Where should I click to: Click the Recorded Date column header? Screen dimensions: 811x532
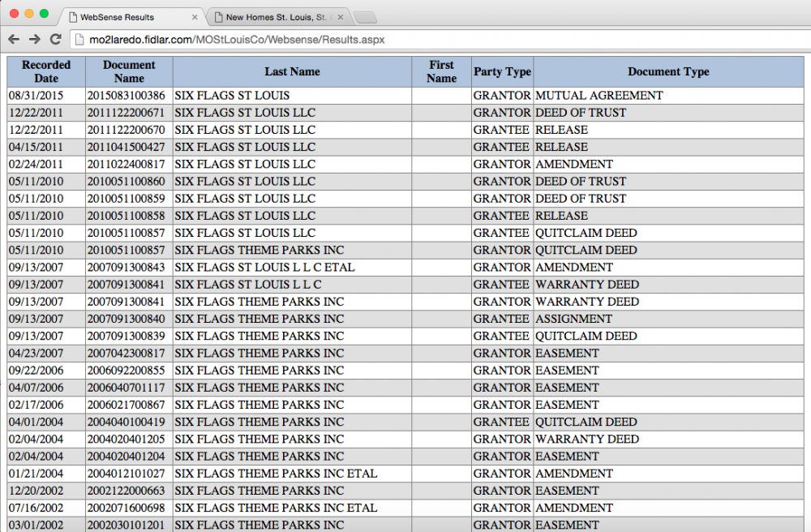click(46, 71)
